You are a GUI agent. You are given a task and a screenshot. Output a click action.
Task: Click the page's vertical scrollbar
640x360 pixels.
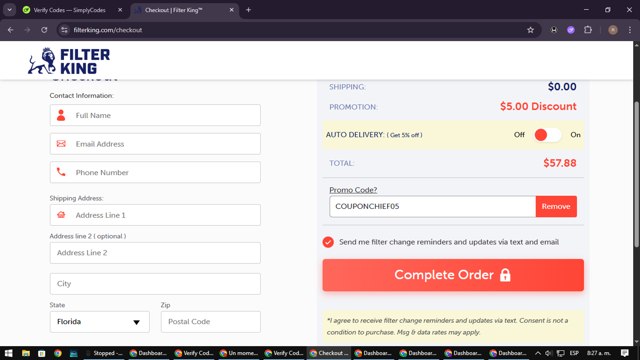click(x=636, y=173)
